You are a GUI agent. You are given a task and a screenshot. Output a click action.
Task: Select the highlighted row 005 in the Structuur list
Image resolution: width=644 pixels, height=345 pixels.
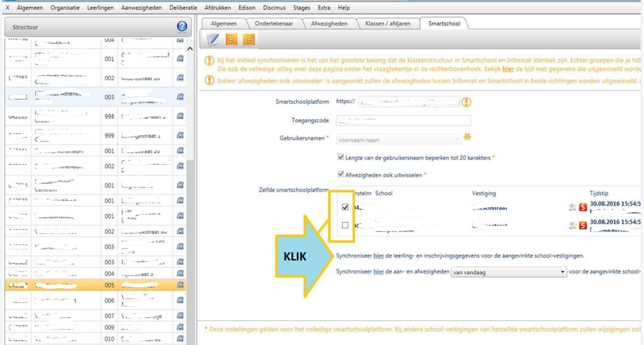click(x=95, y=285)
